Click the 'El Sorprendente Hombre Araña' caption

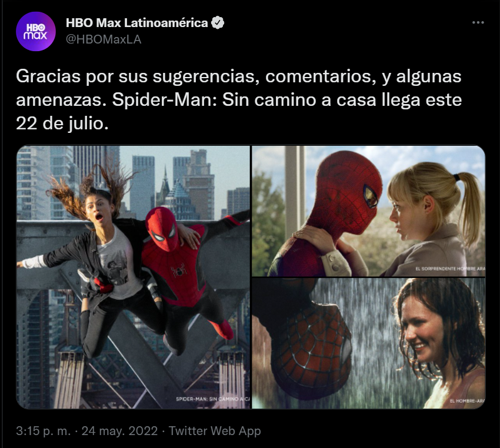click(450, 269)
